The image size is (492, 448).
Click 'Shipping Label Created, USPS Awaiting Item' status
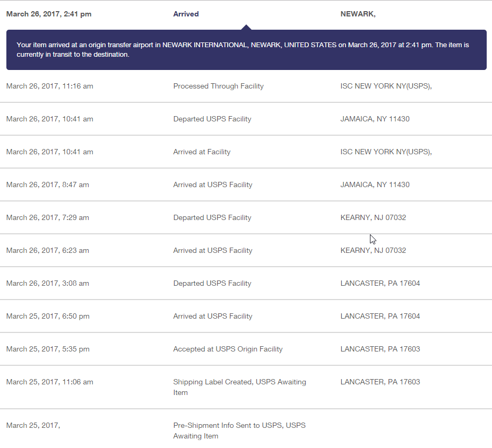[x=240, y=388]
